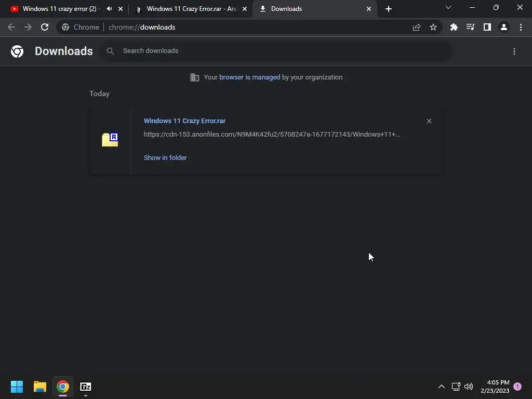Click the RAR archive file icon
This screenshot has height=399, width=532.
coord(110,140)
